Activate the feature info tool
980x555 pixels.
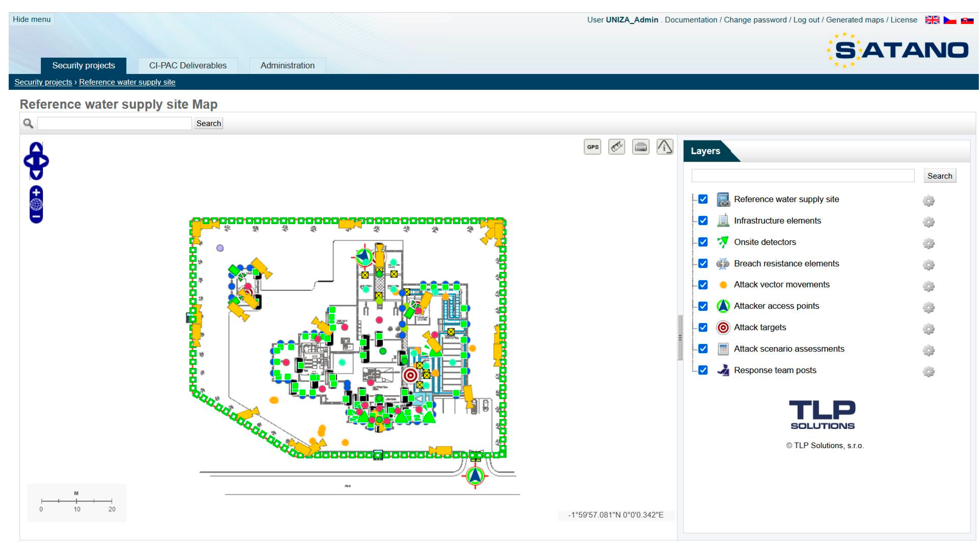point(665,147)
